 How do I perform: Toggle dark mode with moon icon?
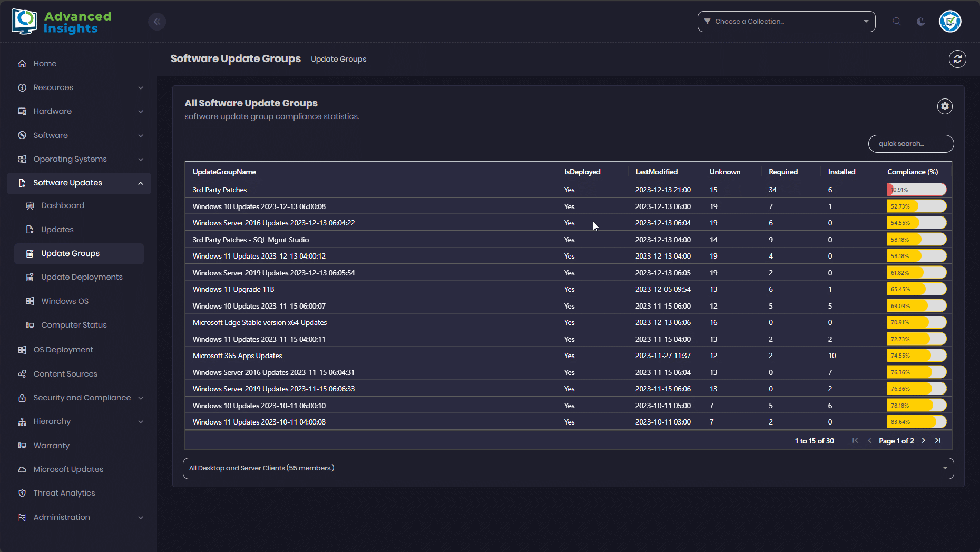tap(921, 22)
